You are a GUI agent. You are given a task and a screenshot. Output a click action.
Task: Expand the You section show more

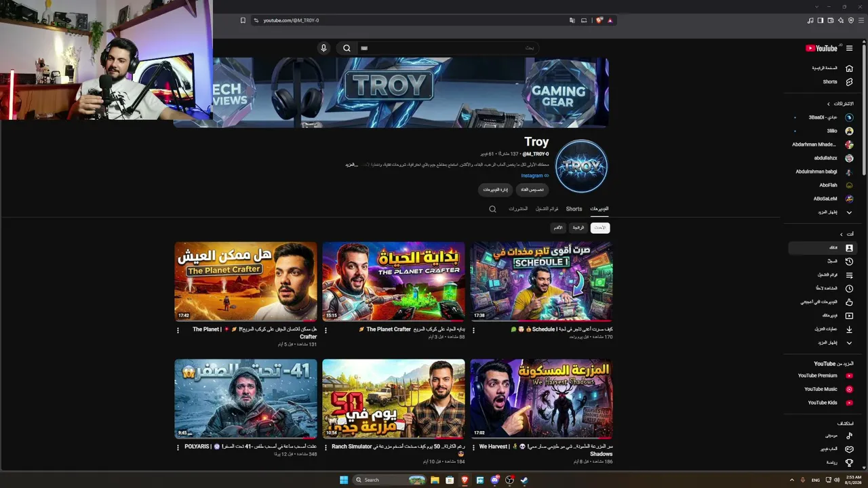coord(823,343)
